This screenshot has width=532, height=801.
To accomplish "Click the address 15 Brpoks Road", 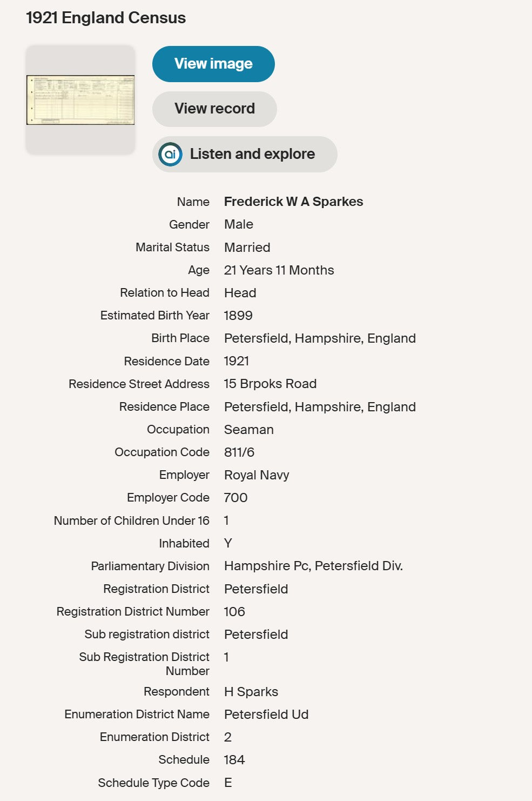I will click(270, 384).
